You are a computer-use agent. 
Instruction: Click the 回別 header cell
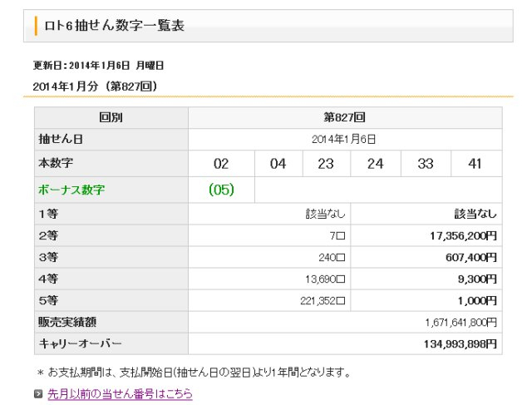tap(111, 117)
